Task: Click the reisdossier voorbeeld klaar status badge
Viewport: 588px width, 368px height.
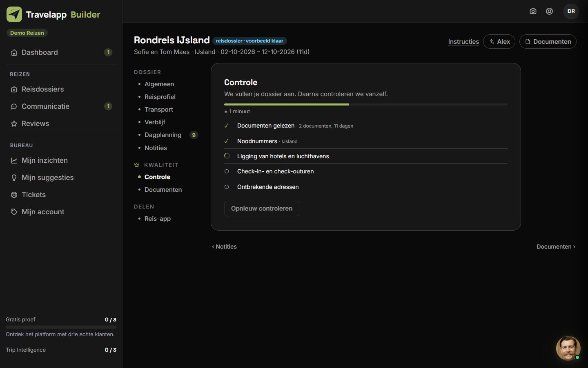Action: tap(249, 41)
